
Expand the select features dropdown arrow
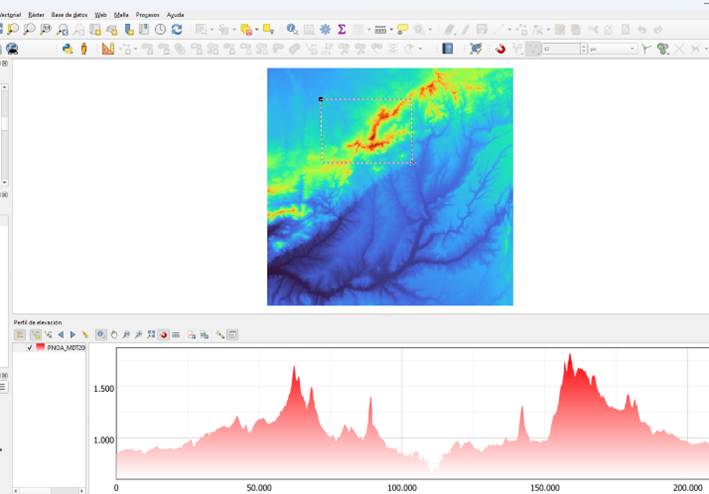(x=211, y=30)
